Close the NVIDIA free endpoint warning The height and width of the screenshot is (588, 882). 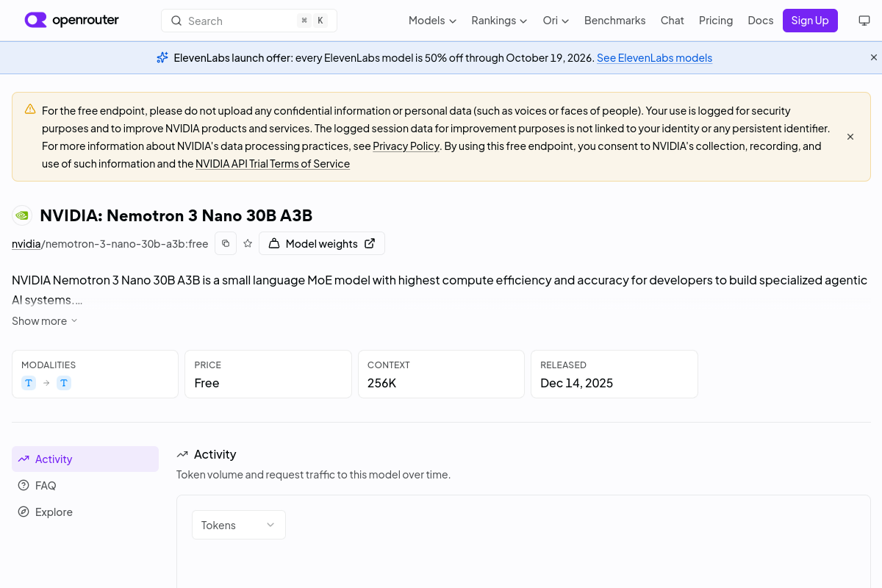pyautogui.click(x=850, y=137)
